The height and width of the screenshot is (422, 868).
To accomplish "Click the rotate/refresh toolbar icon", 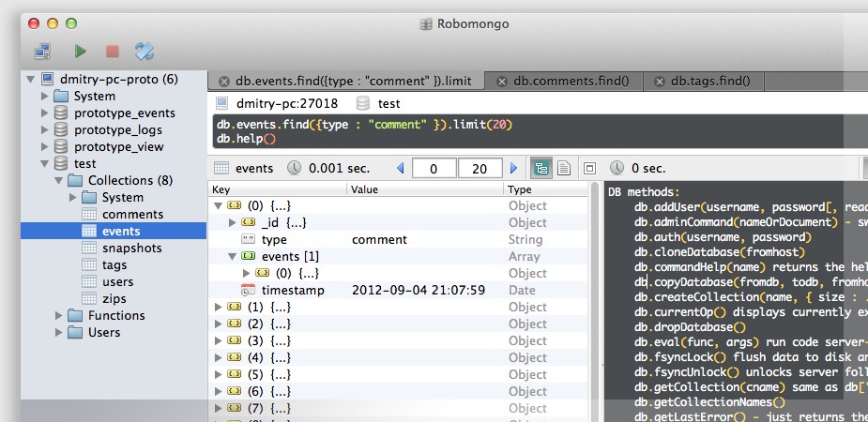I will (x=145, y=51).
